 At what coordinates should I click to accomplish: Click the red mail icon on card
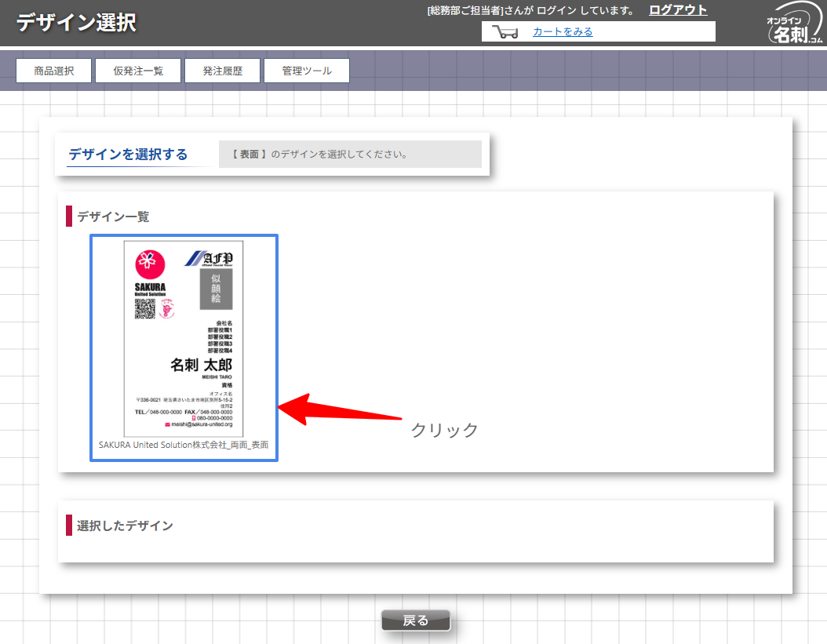click(168, 424)
